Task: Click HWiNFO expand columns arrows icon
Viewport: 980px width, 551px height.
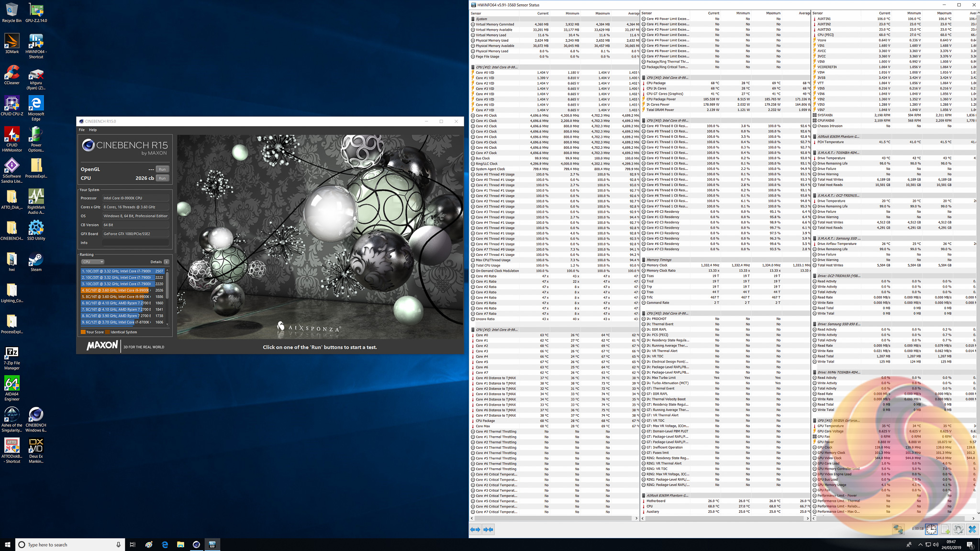Action: click(x=475, y=529)
